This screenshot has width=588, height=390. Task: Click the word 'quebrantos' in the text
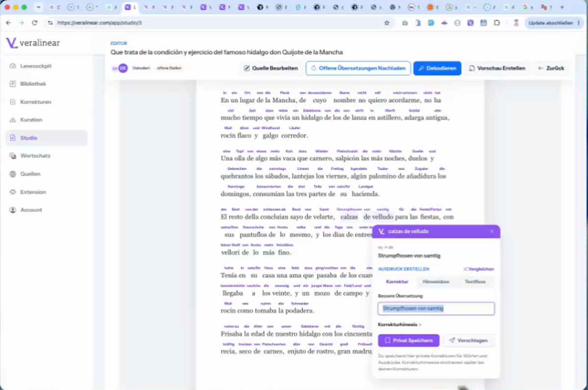coord(237,176)
